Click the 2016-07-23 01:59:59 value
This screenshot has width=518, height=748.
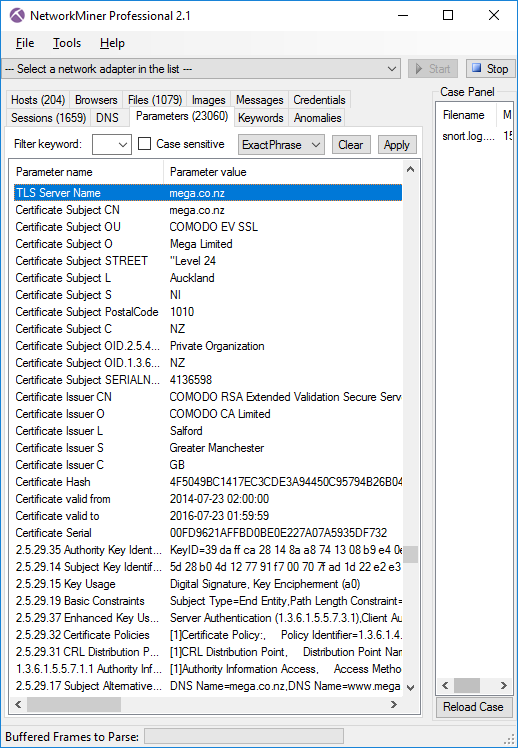(x=219, y=516)
